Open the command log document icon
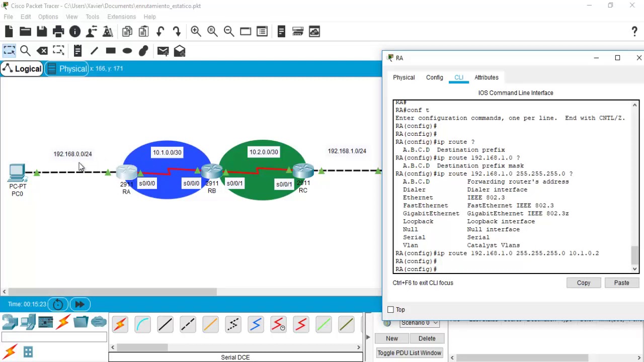Screen dimensions: 644x362 coord(281,32)
